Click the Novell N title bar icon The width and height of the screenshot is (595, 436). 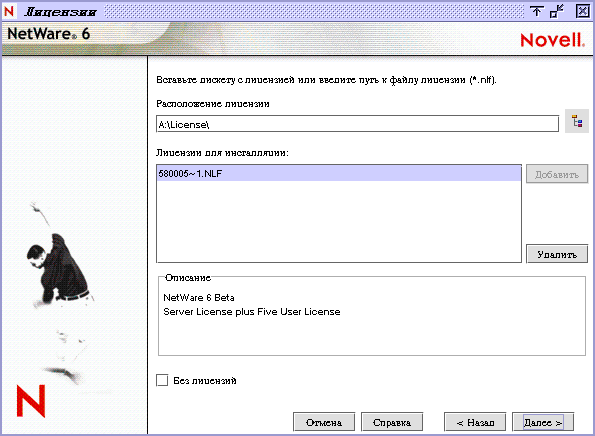click(9, 11)
